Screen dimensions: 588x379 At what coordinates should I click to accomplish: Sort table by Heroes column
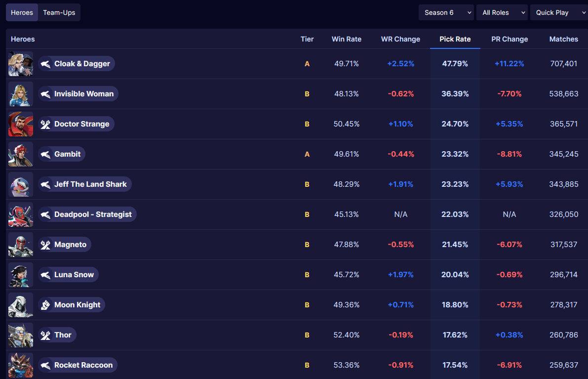tap(23, 39)
